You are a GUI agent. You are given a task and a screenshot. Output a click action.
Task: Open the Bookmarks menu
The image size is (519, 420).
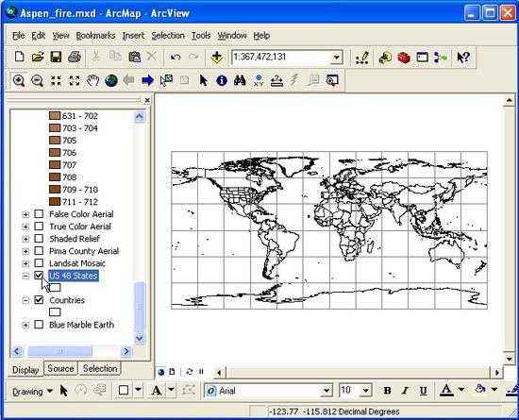[x=95, y=36]
